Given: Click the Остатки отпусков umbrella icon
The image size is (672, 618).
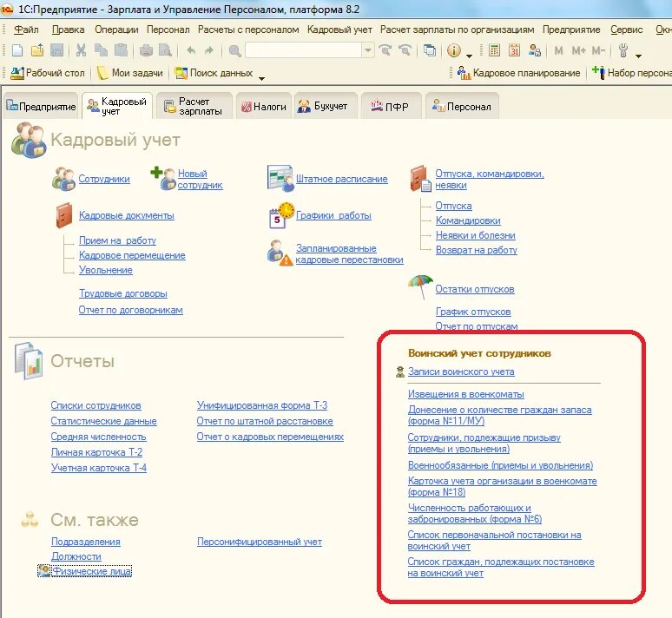Looking at the screenshot, I should (x=420, y=286).
